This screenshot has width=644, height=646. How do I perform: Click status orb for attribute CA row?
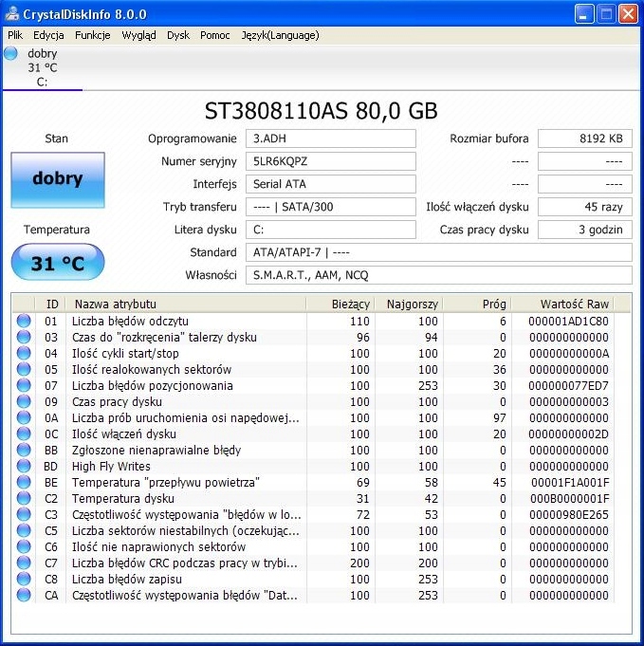(x=24, y=595)
